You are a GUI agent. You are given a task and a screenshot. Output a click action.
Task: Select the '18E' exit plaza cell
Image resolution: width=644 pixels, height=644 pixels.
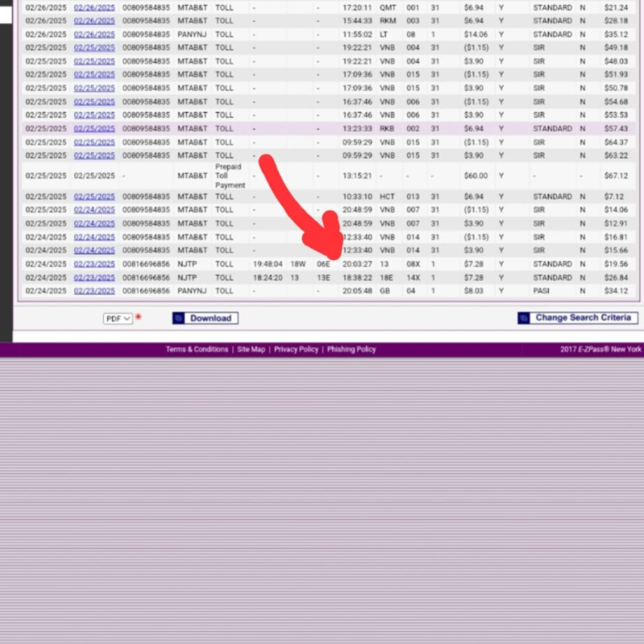(386, 278)
